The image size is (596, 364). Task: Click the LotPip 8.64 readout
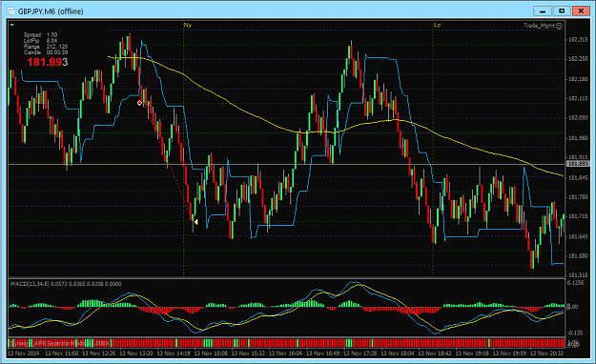pyautogui.click(x=40, y=41)
